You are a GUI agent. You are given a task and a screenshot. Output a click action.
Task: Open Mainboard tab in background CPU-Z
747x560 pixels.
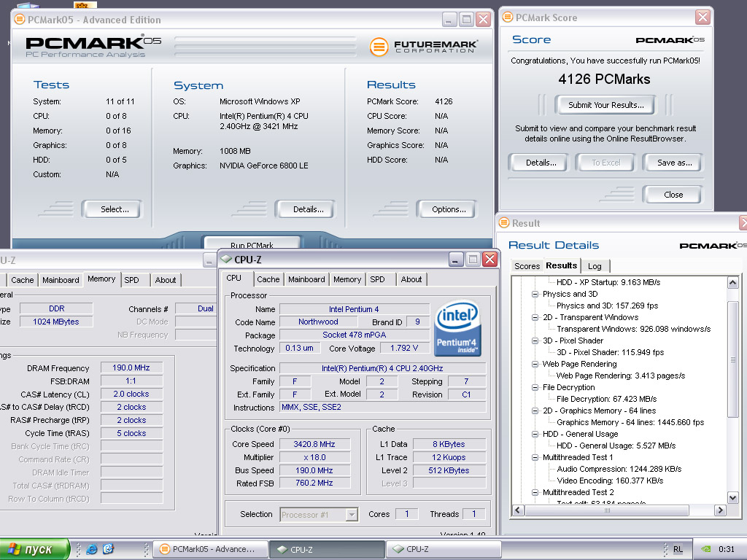(61, 280)
